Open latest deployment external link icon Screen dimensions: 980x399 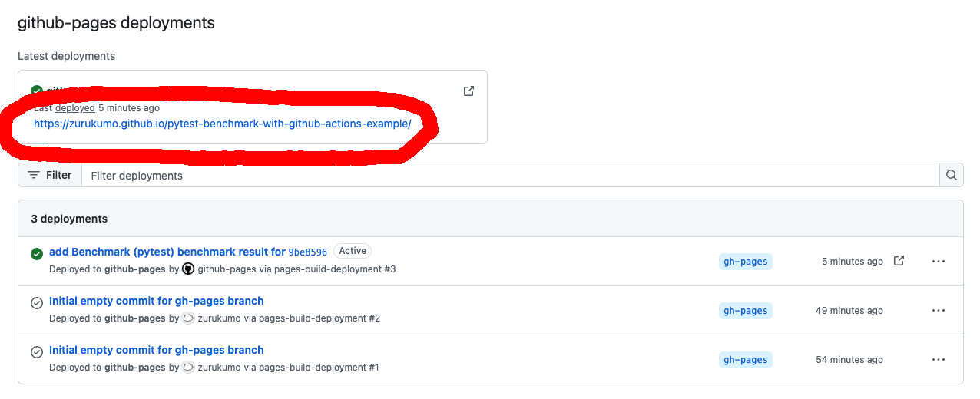[x=468, y=91]
